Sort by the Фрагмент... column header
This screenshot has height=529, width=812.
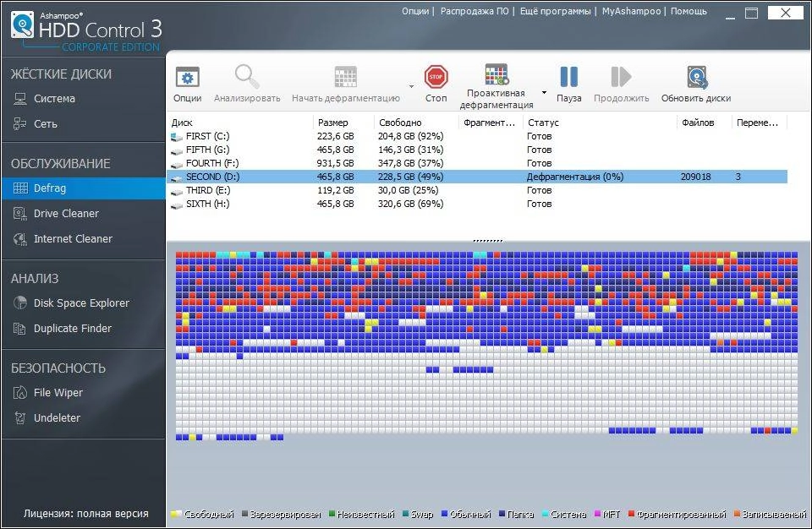pyautogui.click(x=491, y=123)
